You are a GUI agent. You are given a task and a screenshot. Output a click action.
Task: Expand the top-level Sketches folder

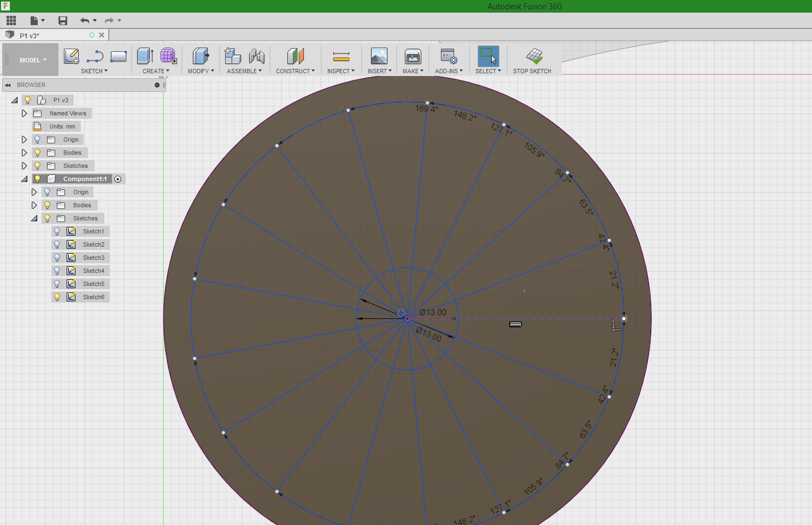pyautogui.click(x=24, y=166)
